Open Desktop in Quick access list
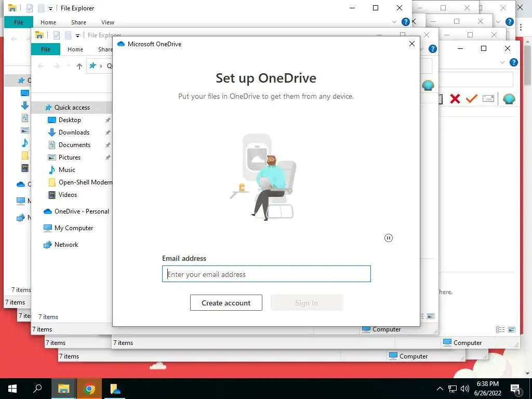 (x=69, y=120)
